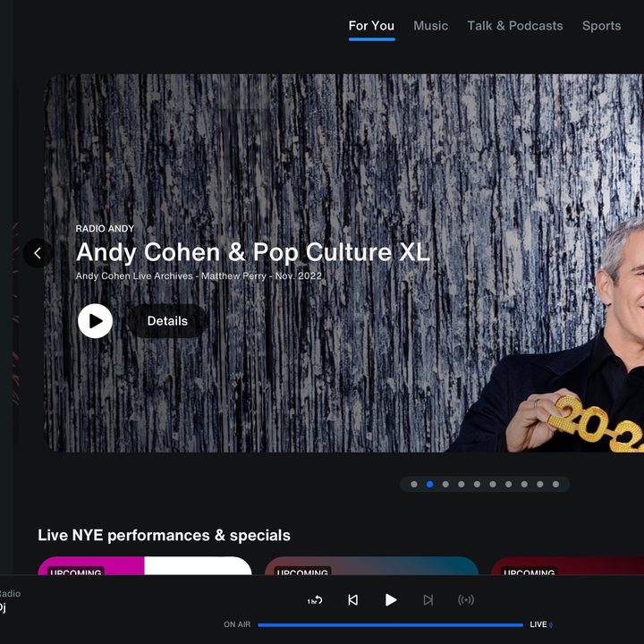Open the dark red UPCOMING card
Screen dimensions: 644x644
[x=568, y=566]
